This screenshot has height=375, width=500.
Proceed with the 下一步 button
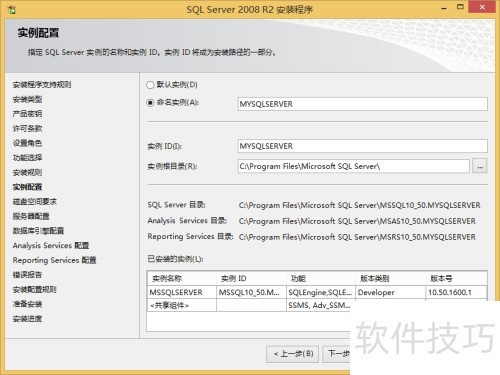coord(337,354)
